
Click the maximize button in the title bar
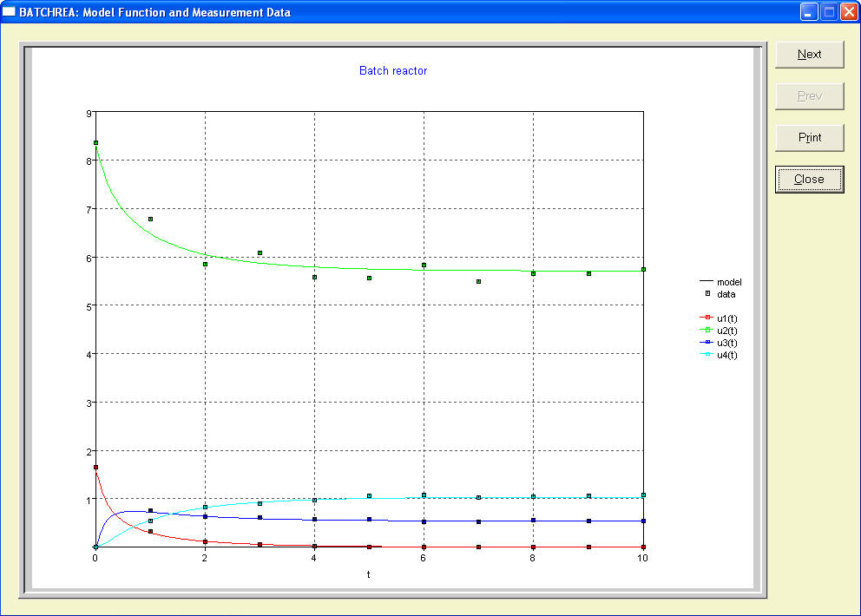pos(829,12)
